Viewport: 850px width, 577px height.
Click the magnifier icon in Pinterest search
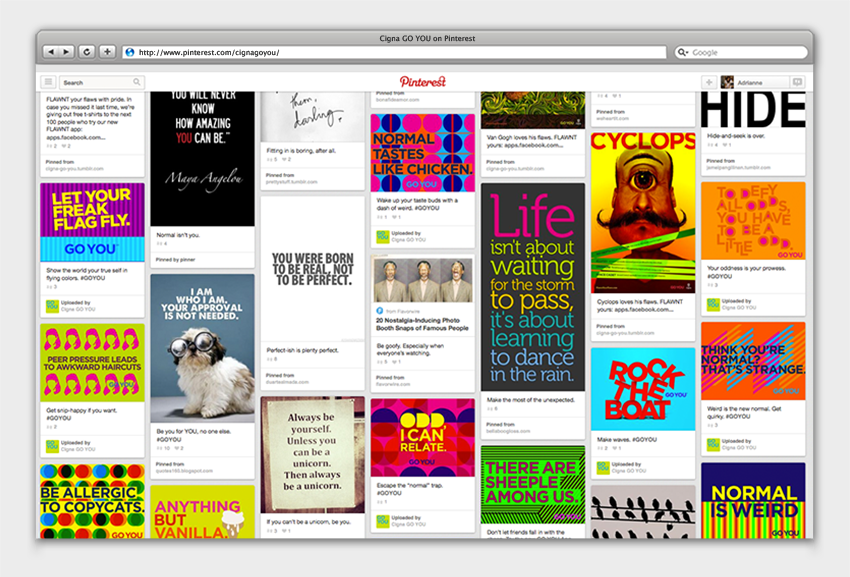[137, 82]
